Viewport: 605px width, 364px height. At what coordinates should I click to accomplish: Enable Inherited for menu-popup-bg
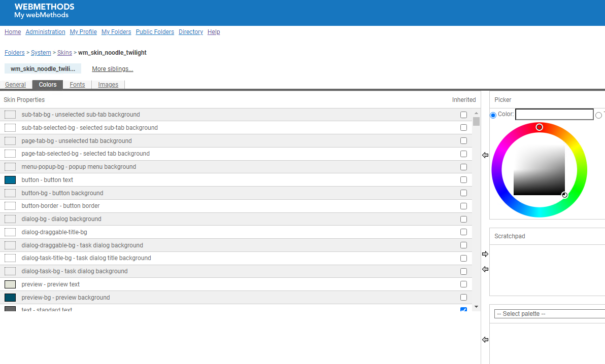(463, 167)
